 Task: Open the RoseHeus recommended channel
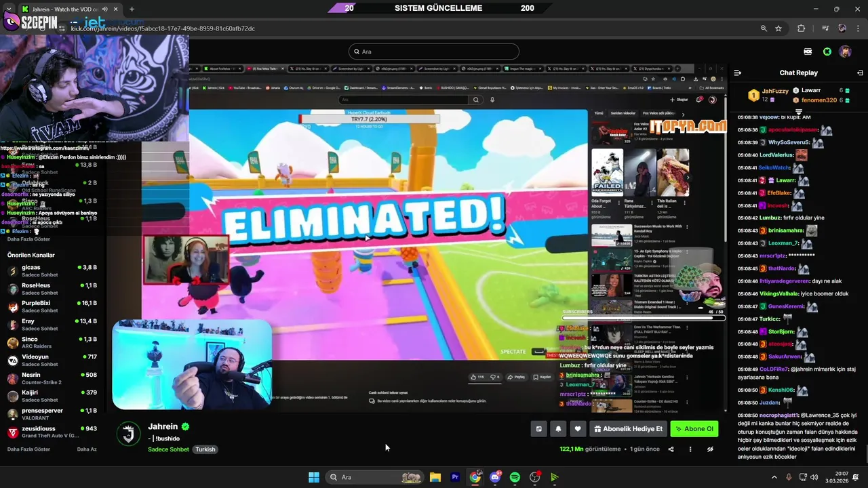pos(53,289)
